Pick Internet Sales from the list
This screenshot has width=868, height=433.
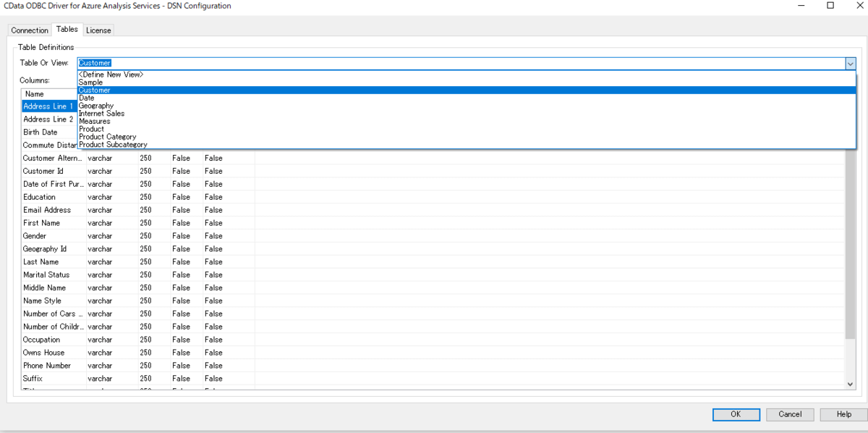(467, 114)
